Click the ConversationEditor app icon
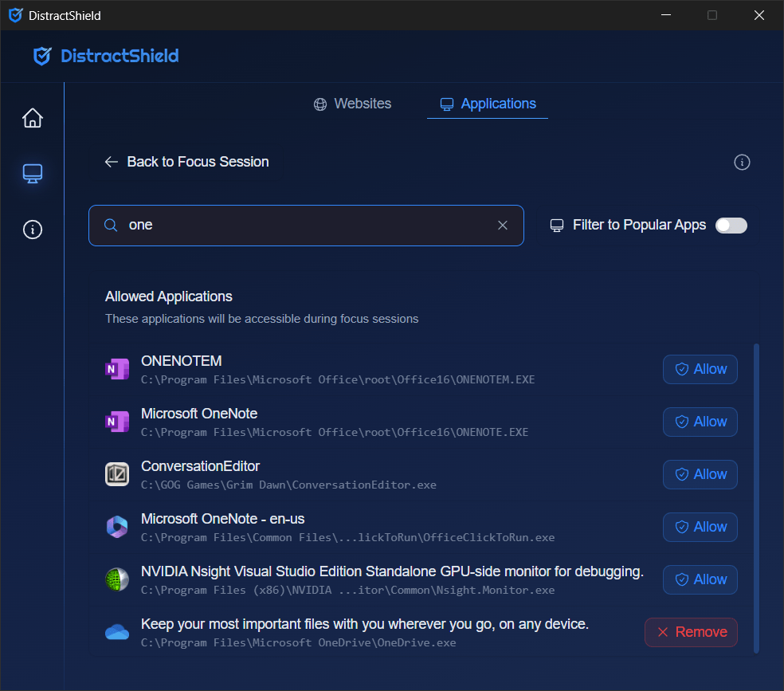 (x=117, y=474)
